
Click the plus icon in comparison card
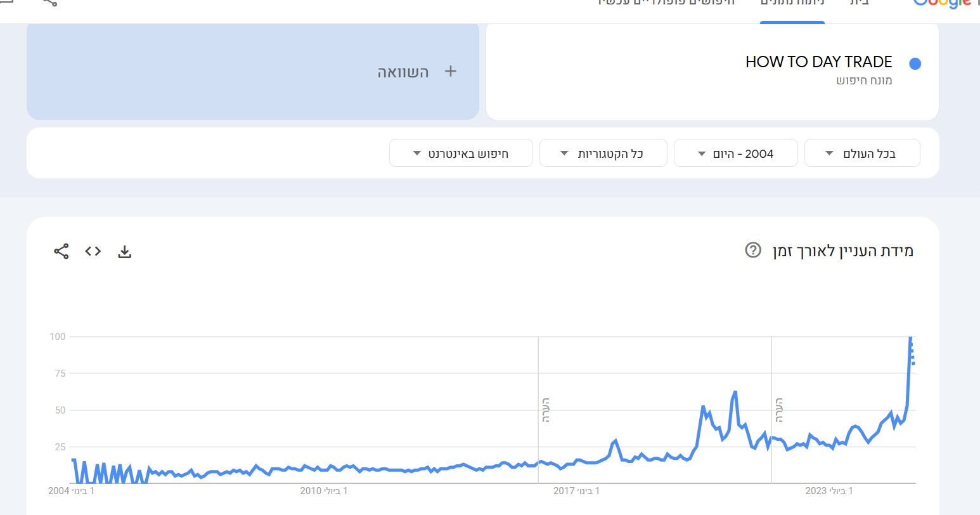pyautogui.click(x=451, y=71)
